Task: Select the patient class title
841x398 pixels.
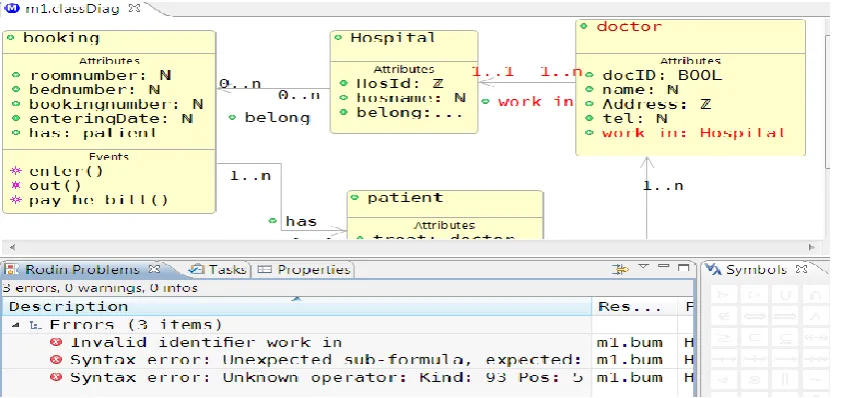Action: pos(405,198)
